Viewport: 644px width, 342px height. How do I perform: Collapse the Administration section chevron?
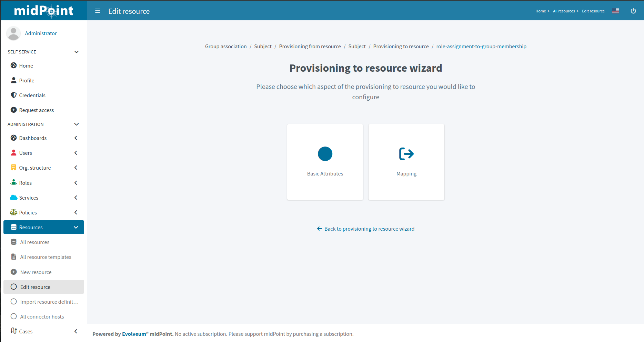point(77,124)
